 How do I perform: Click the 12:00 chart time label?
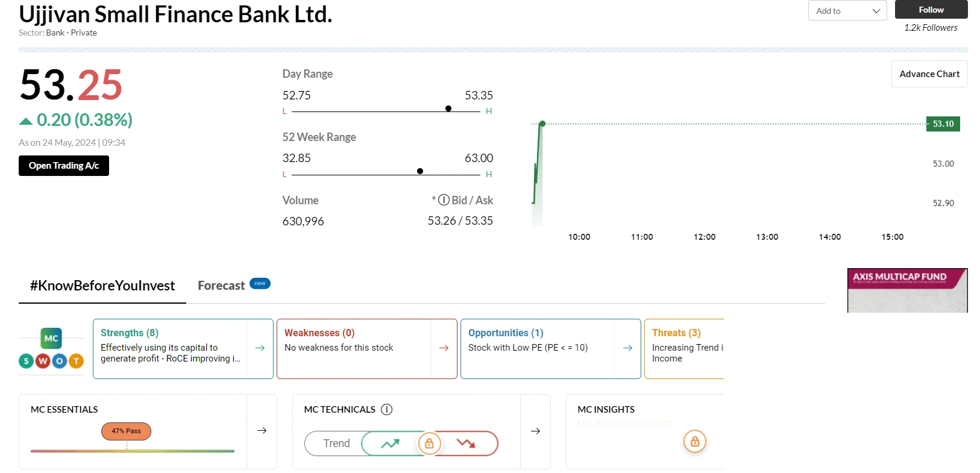705,237
